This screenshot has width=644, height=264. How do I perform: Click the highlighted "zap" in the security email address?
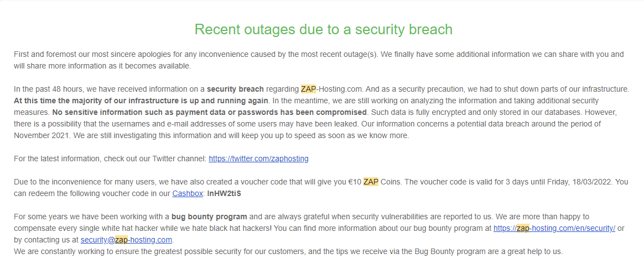pyautogui.click(x=121, y=240)
